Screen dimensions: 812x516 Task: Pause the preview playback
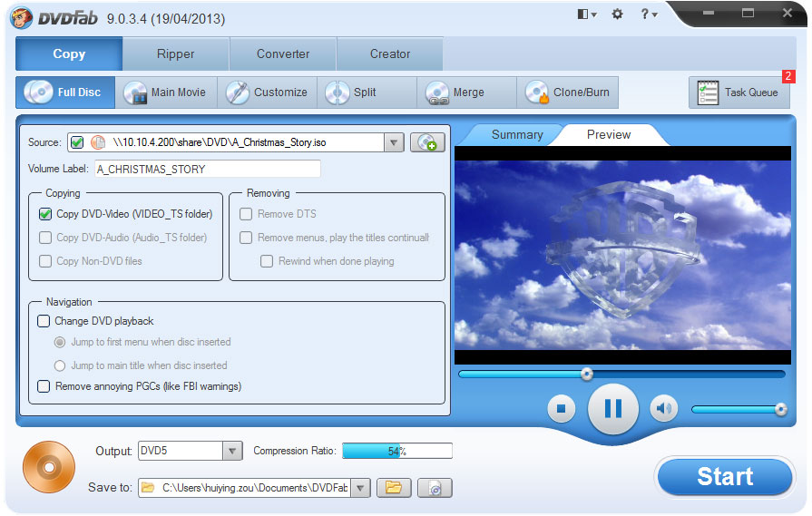pos(613,408)
